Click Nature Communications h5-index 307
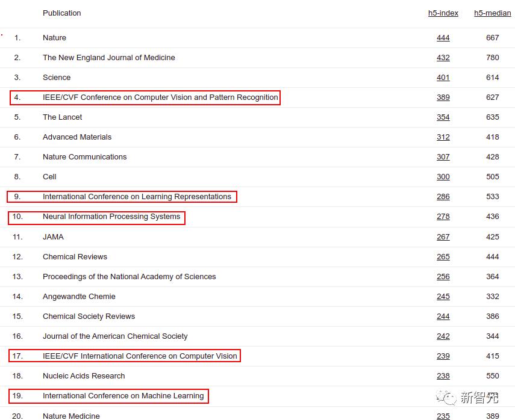Viewport: 515px width, 420px height. pos(443,157)
